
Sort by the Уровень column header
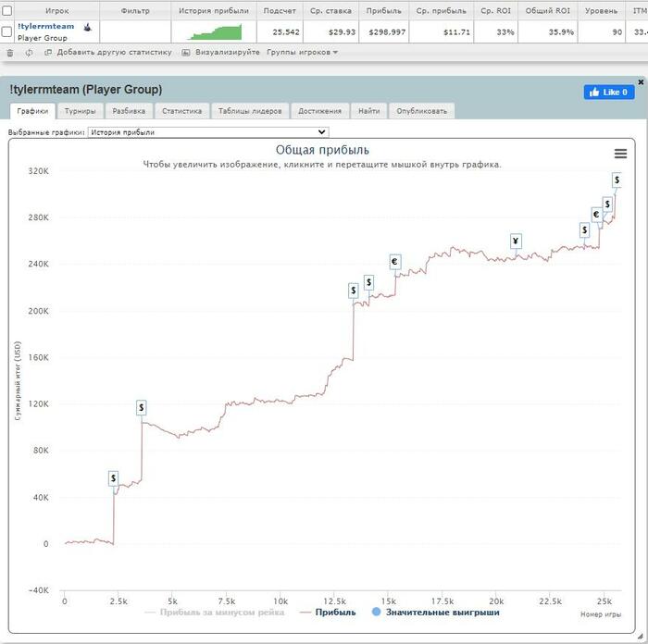pos(602,11)
